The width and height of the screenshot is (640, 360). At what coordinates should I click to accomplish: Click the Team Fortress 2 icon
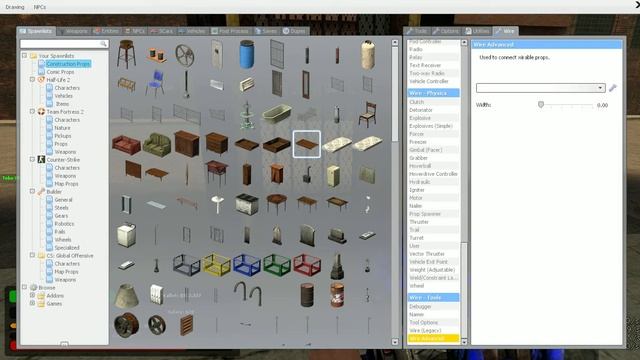tap(41, 111)
